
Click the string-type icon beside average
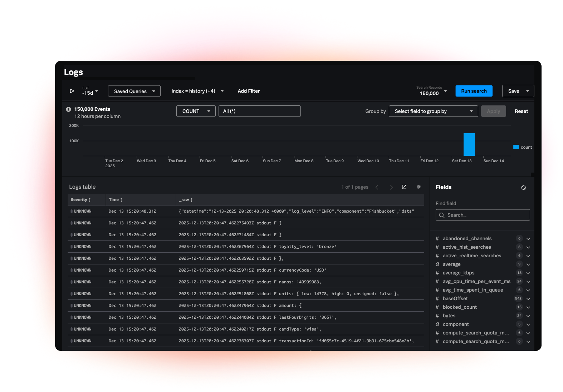tap(437, 264)
